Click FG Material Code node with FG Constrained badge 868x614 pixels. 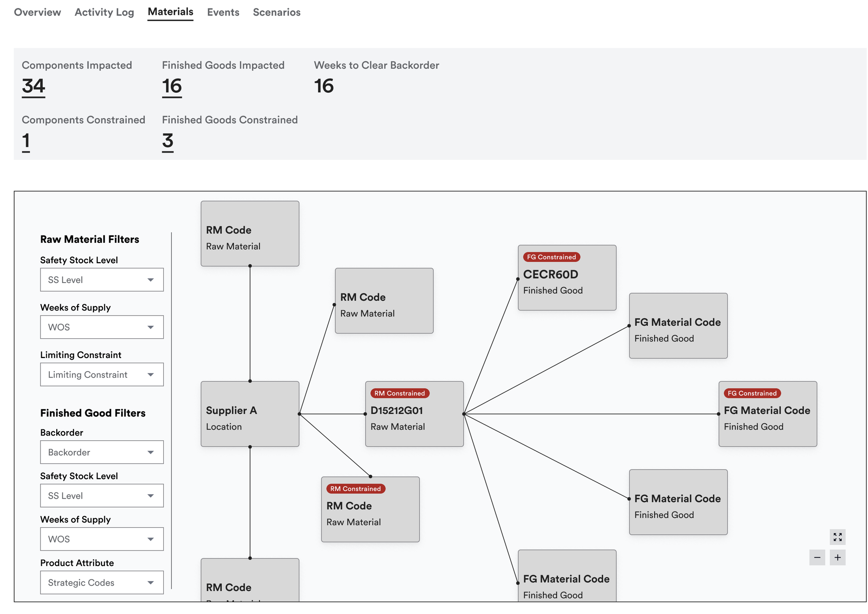pyautogui.click(x=768, y=414)
